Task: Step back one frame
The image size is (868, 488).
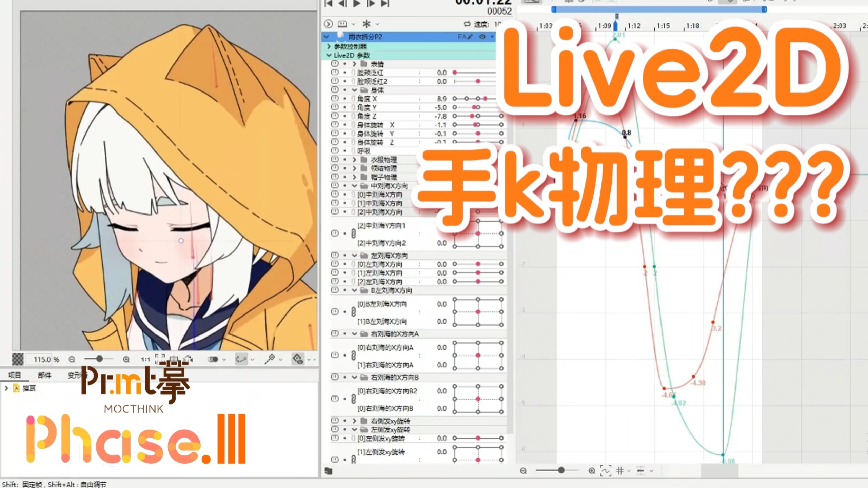Action: pyautogui.click(x=342, y=3)
